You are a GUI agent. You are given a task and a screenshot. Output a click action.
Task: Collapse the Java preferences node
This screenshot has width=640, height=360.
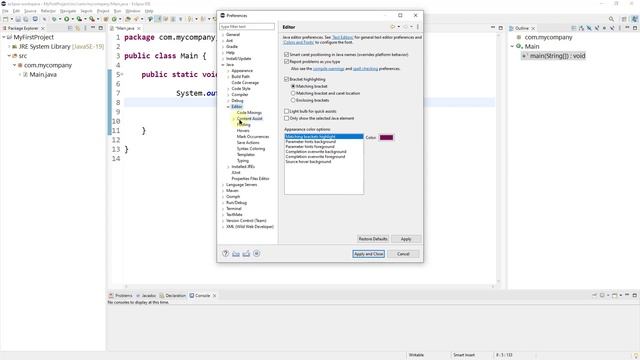click(223, 64)
